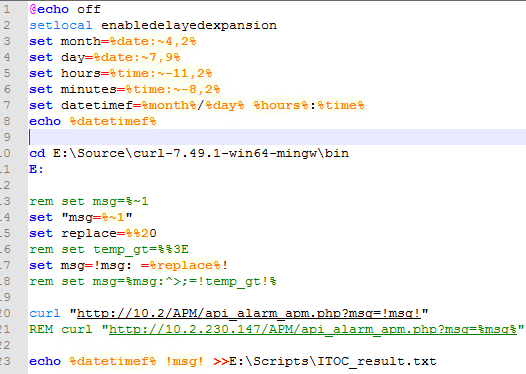Click 'day' variable name on line 4
This screenshot has height=374, width=526.
[x=72, y=57]
